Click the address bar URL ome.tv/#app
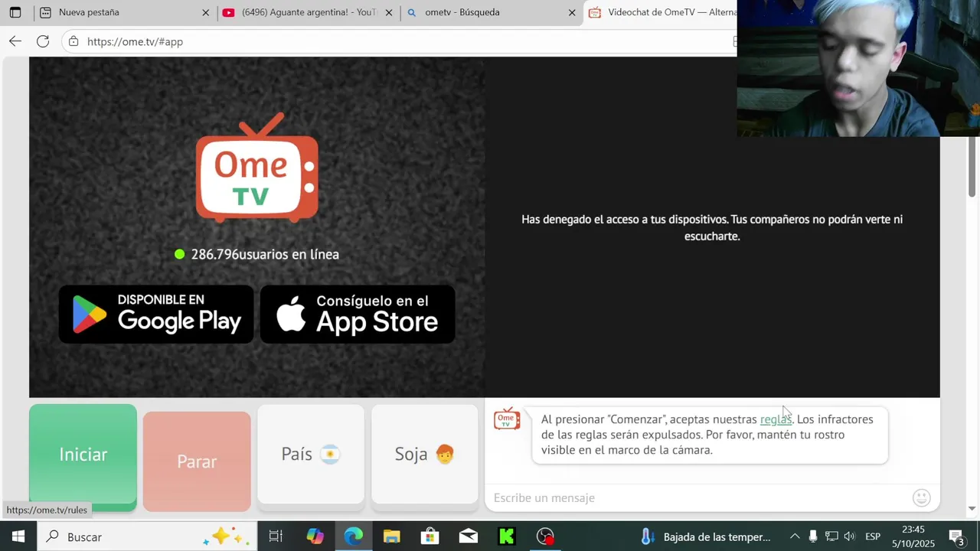Screen dimensions: 980x551 [135, 41]
